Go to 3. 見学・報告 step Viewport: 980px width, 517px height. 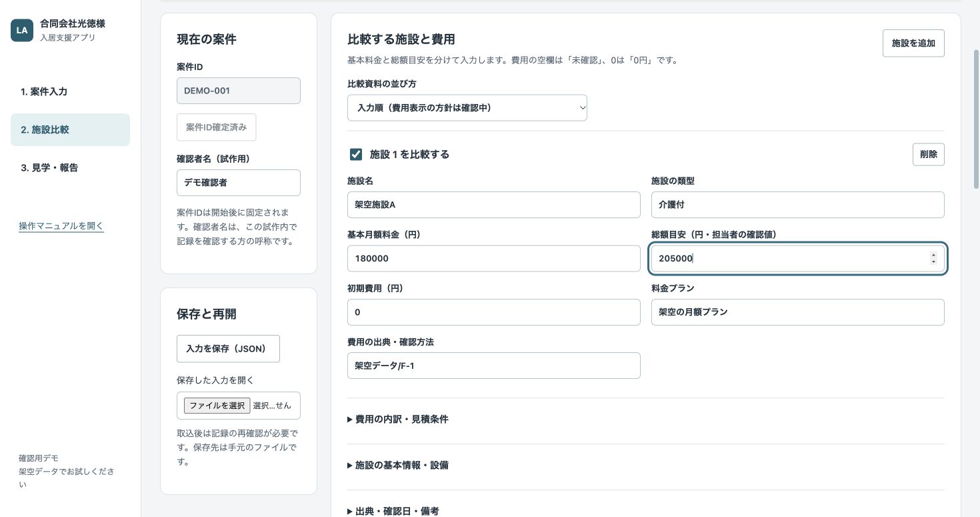tap(70, 167)
